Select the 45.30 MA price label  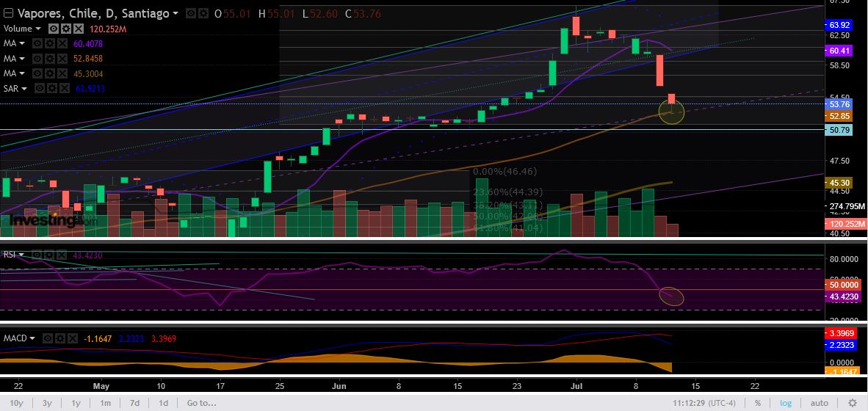pos(840,183)
